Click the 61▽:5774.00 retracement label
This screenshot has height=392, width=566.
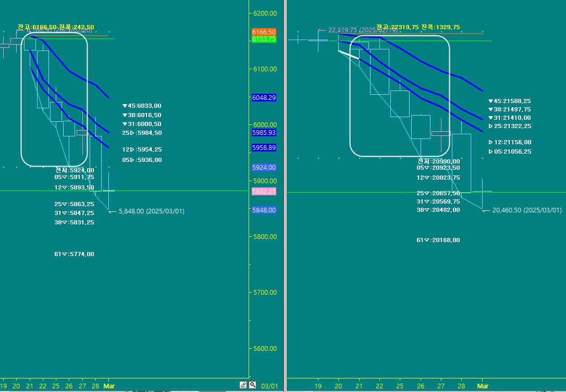73,254
